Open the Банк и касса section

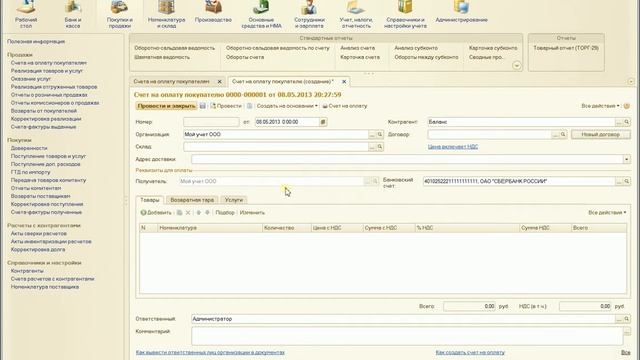pos(73,15)
